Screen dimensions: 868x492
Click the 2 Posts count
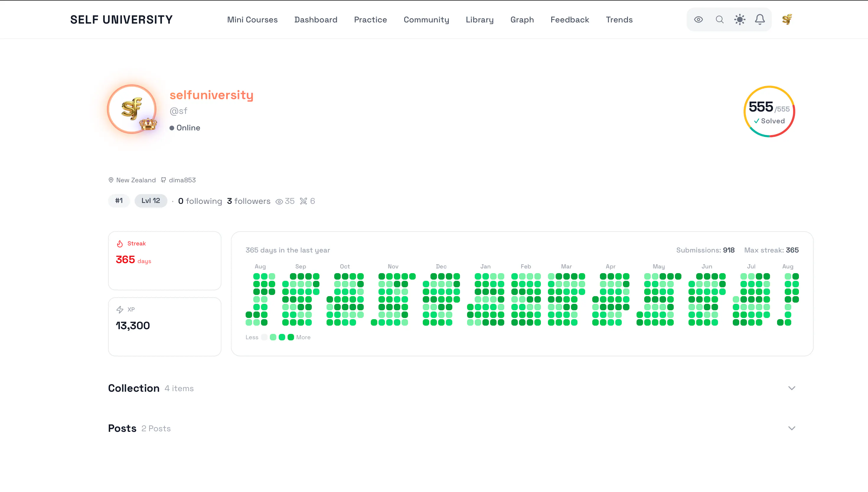[156, 429]
